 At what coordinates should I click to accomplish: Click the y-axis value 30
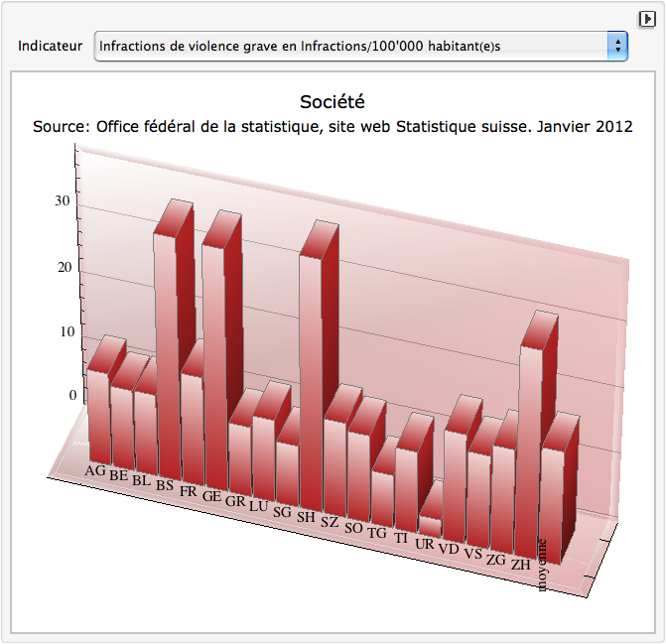coord(62,200)
